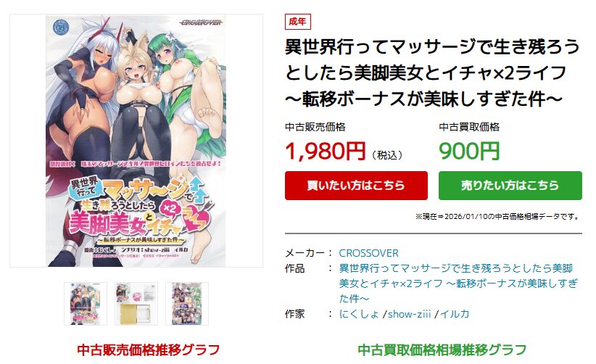Select the second thumbnail showing box contents
Image resolution: width=596 pixels, height=364 pixels.
pyautogui.click(x=136, y=304)
